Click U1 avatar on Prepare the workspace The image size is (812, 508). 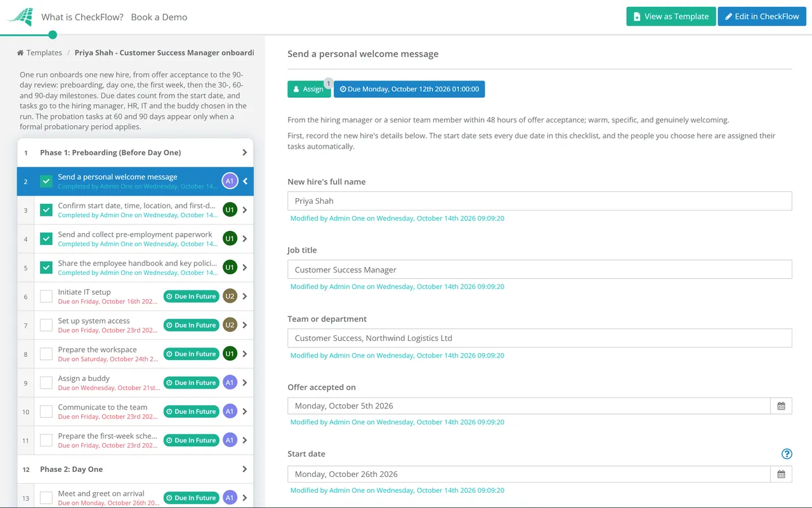click(x=230, y=354)
